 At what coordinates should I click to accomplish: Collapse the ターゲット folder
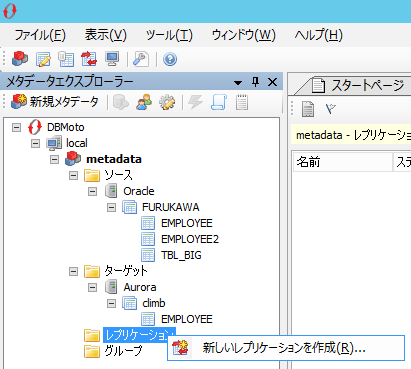click(x=73, y=271)
